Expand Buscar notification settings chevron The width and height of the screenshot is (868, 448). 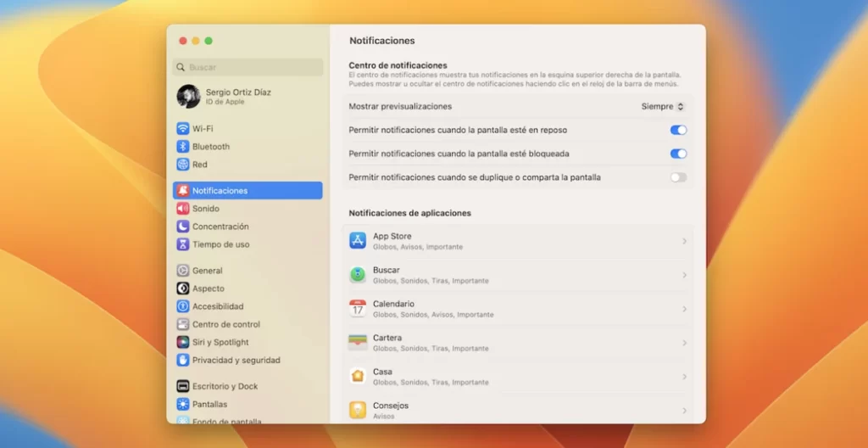click(x=684, y=275)
